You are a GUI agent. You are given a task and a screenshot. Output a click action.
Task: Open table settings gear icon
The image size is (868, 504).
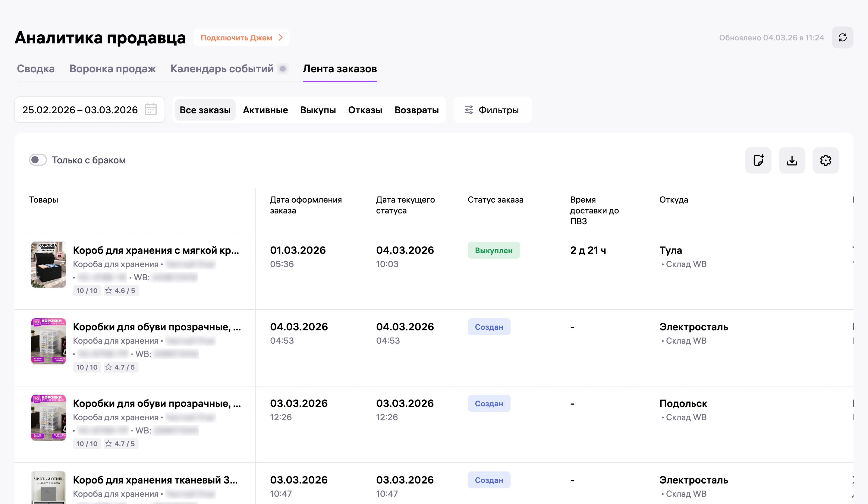click(826, 160)
